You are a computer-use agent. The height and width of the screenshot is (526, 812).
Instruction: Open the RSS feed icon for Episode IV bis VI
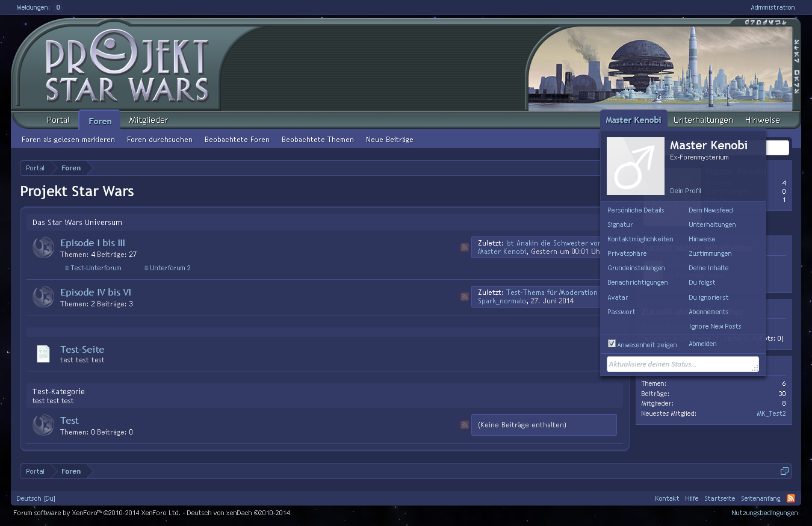point(465,297)
